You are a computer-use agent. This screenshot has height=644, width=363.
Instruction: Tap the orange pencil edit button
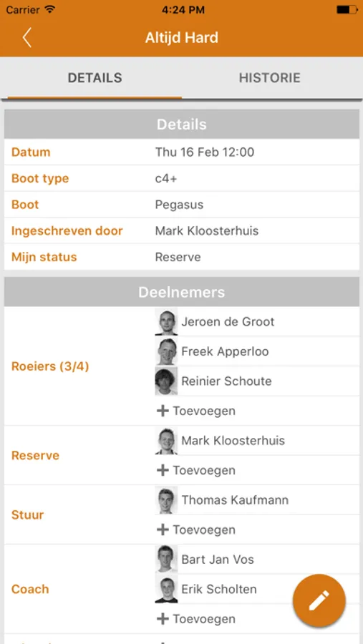pyautogui.click(x=319, y=600)
